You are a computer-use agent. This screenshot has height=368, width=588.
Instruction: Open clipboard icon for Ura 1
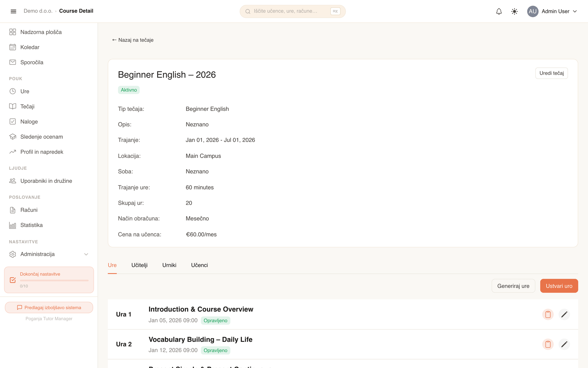(548, 314)
